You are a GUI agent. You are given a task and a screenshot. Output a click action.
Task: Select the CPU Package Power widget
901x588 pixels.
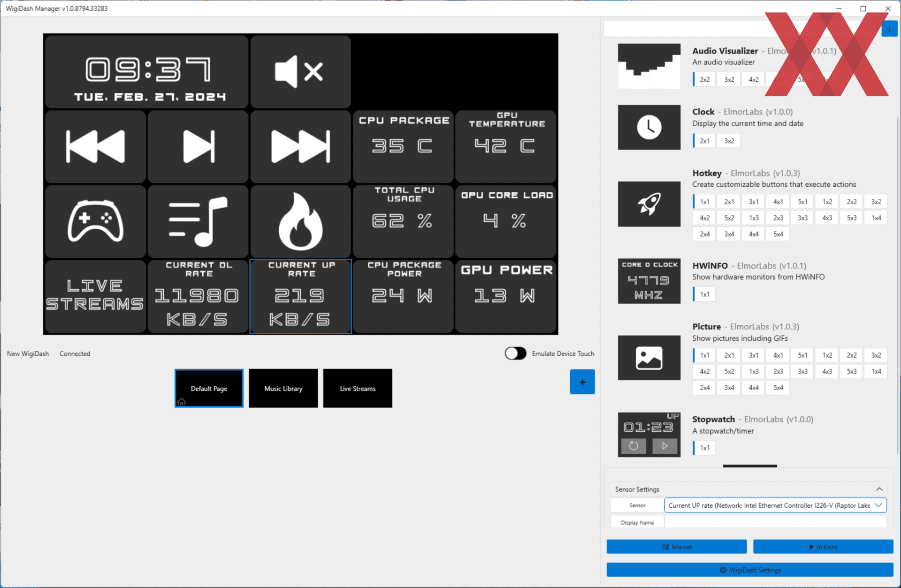click(403, 296)
